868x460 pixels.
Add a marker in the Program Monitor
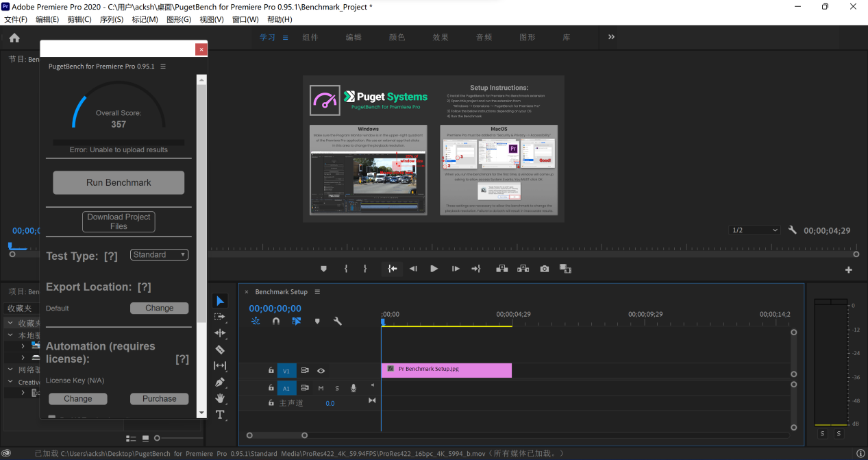coord(324,269)
